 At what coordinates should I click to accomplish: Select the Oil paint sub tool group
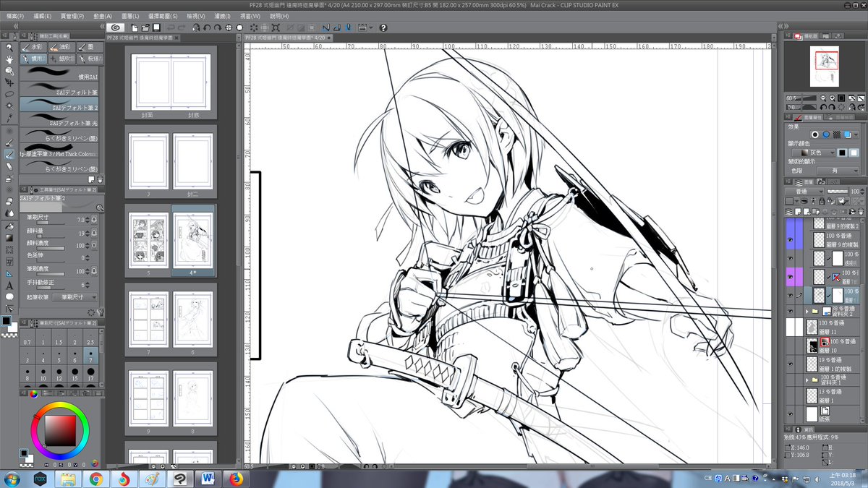click(62, 47)
